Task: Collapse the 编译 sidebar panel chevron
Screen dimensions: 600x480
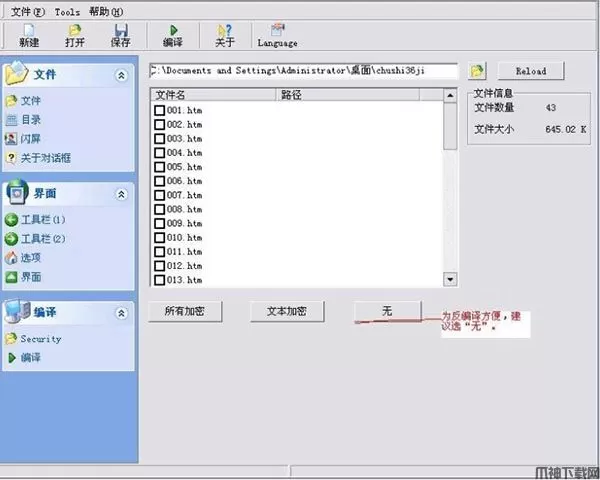Action: coord(121,313)
